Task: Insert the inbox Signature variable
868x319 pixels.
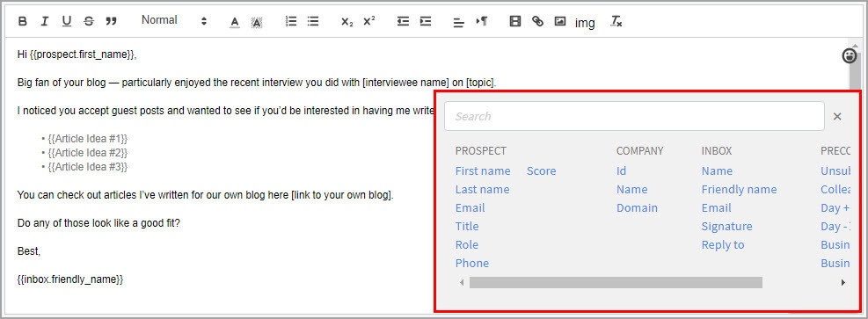Action: (x=726, y=226)
